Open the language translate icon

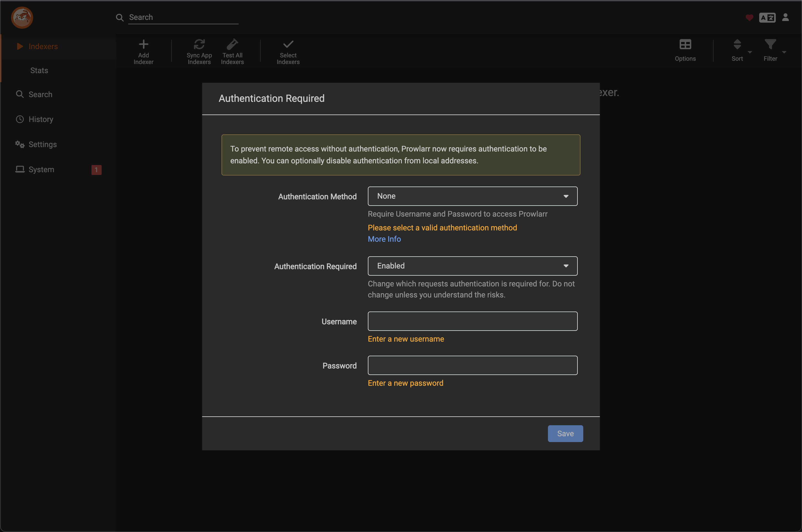tap(767, 18)
